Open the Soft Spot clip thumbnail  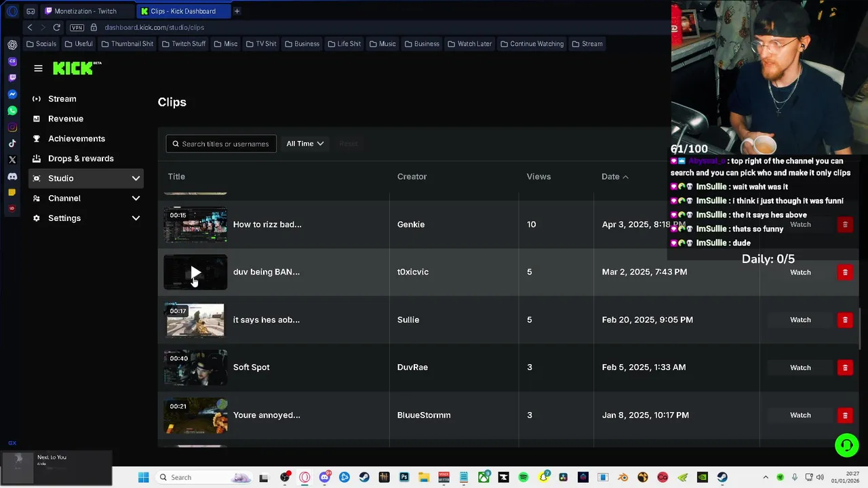point(195,367)
